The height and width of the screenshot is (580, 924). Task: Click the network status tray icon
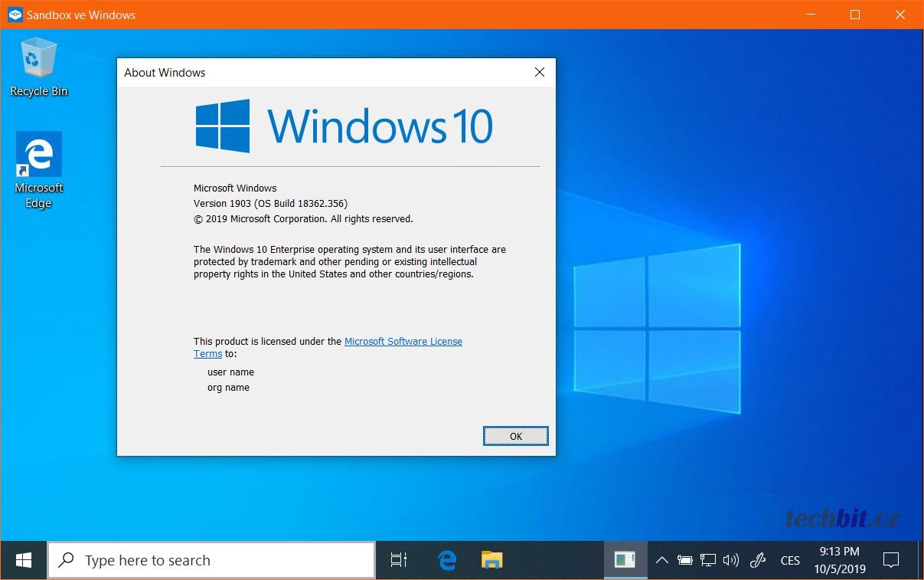pyautogui.click(x=708, y=560)
